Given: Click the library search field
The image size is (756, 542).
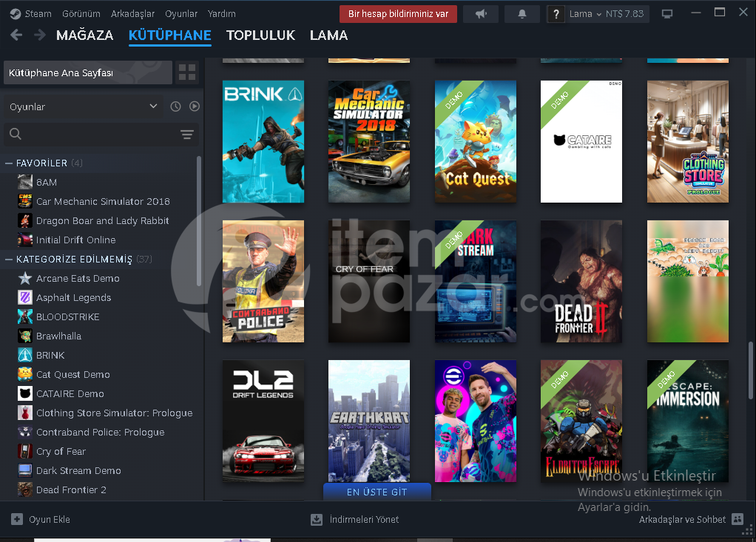Looking at the screenshot, I should (101, 134).
